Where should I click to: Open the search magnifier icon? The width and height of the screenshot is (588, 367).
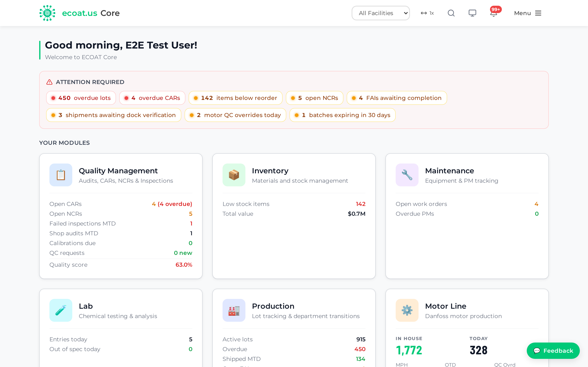[x=451, y=13]
